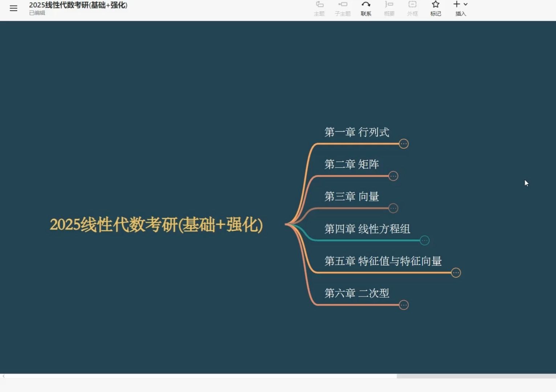Open the hamburger menu
This screenshot has height=392, width=556.
coord(13,8)
